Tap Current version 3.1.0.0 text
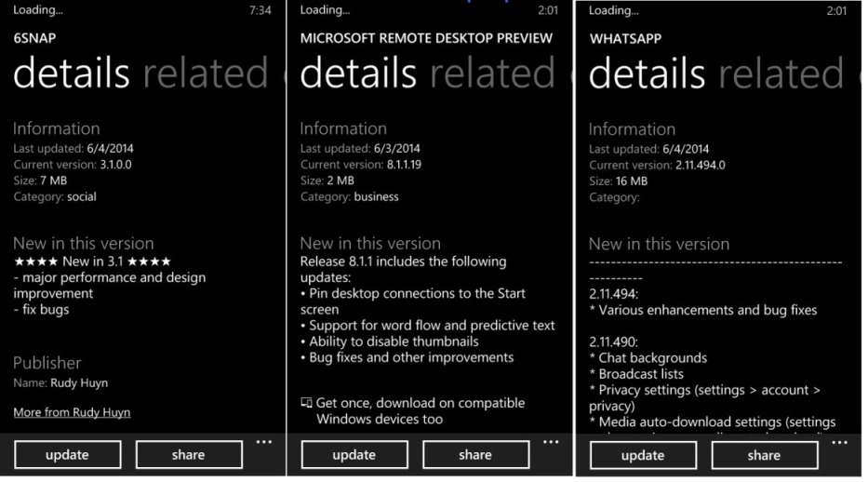 [x=73, y=165]
